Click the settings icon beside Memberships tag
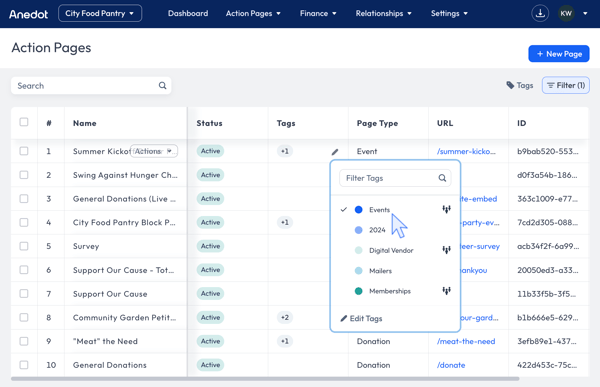600x387 pixels. click(x=446, y=291)
